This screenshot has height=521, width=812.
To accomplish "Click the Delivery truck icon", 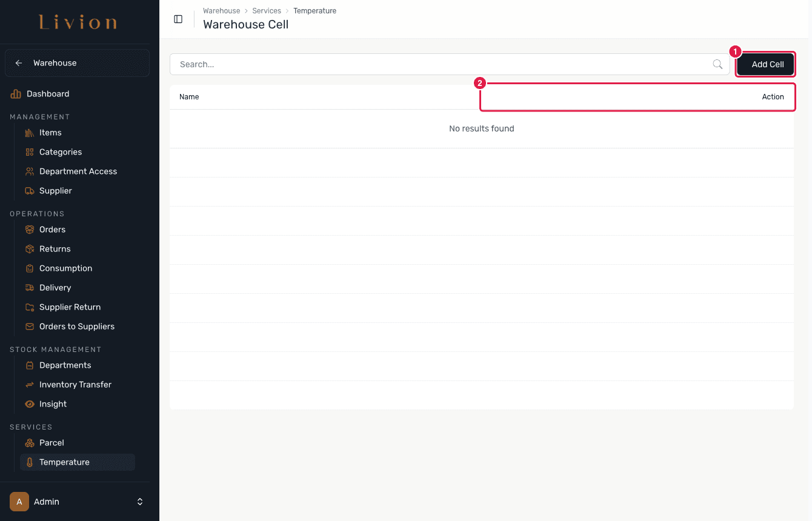I will click(30, 288).
